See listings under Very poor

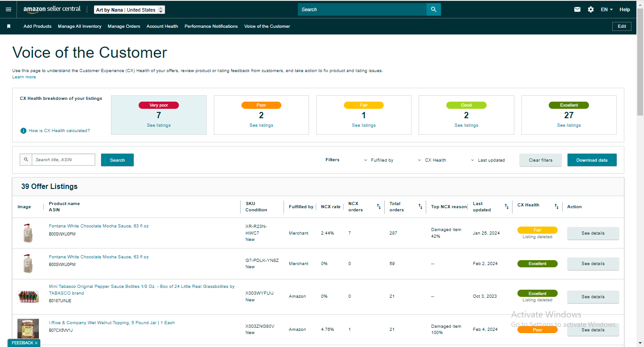point(159,125)
